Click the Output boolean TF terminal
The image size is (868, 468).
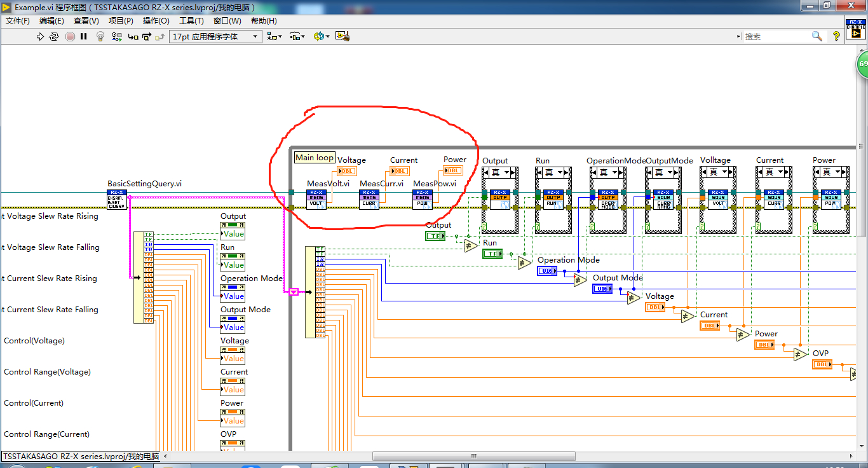coord(435,236)
